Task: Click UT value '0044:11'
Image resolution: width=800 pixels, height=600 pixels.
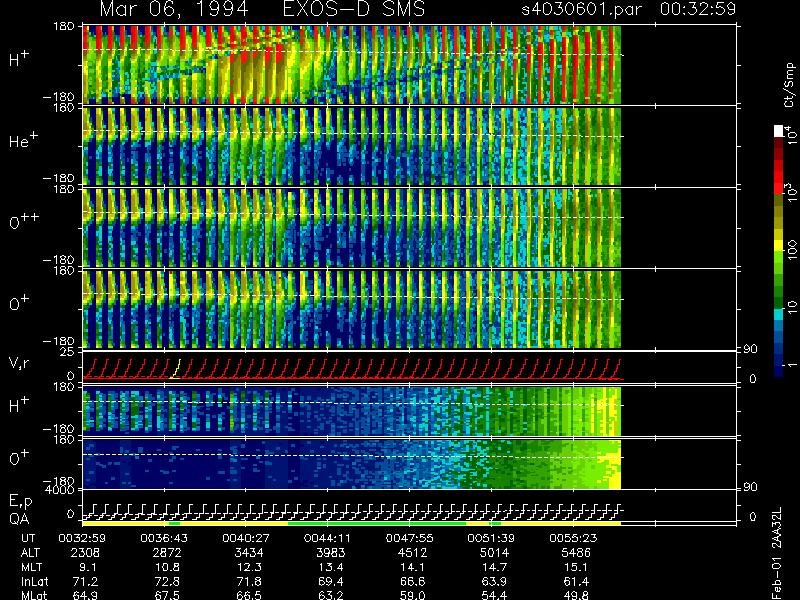Action: [327, 538]
